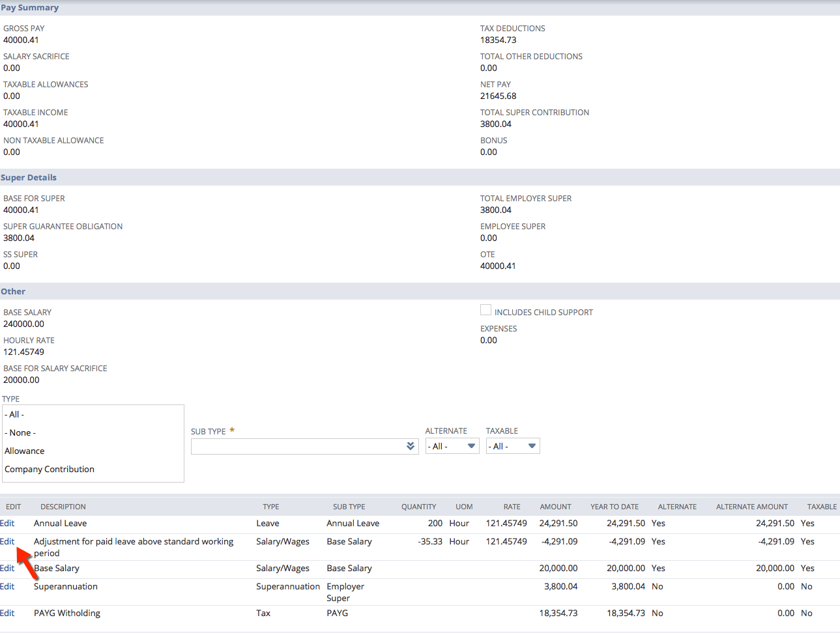Image resolution: width=840 pixels, height=635 pixels.
Task: Edit the Base Salary row
Action: pos(7,567)
